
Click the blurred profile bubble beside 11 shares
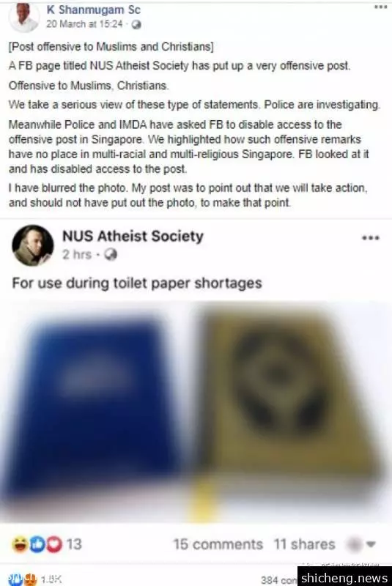coord(353,544)
